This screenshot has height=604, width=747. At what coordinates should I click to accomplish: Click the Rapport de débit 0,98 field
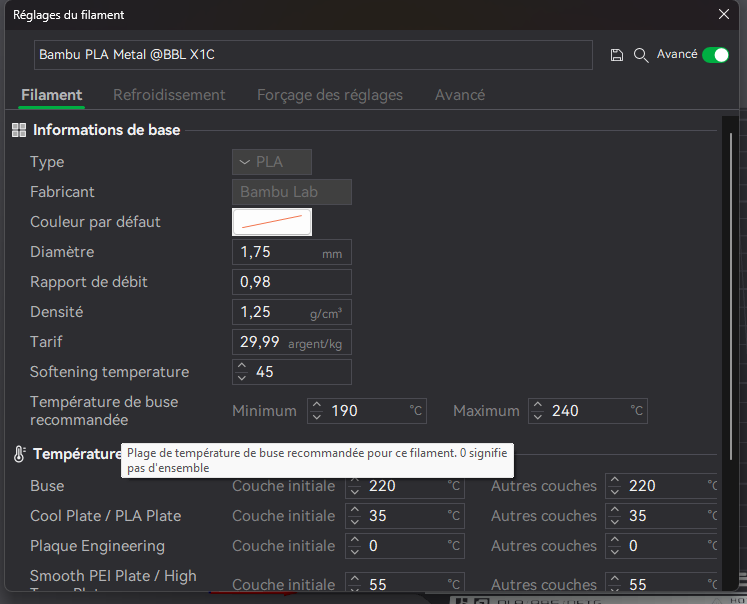[x=292, y=282]
